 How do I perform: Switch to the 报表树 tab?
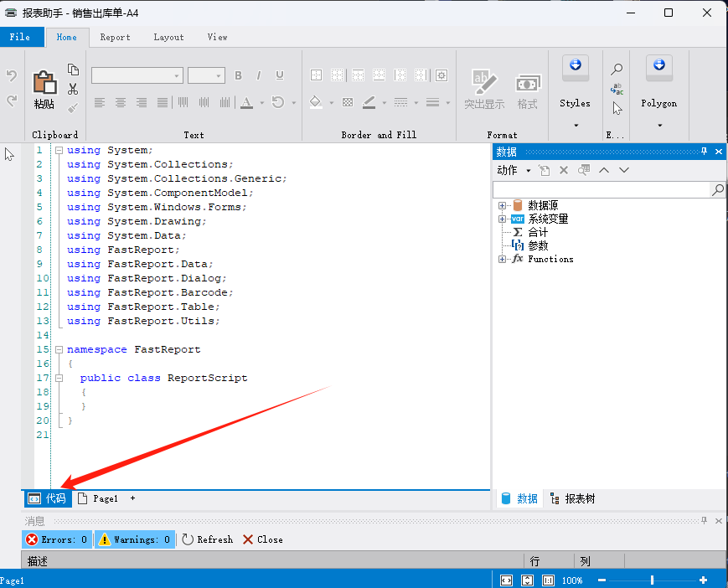572,499
